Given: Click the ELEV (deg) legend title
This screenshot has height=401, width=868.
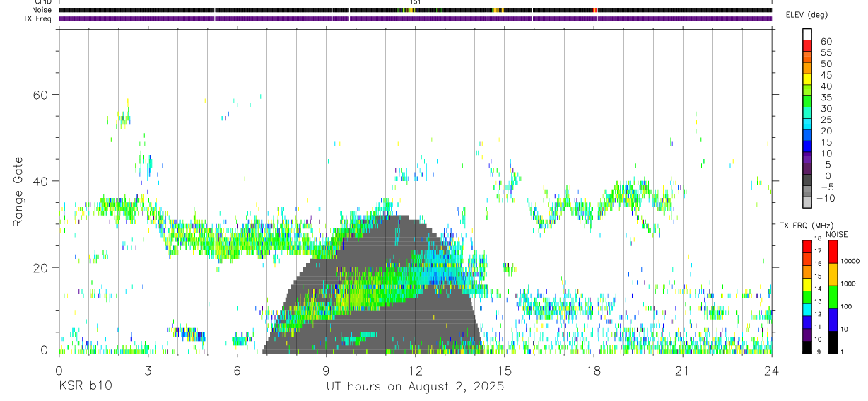Looking at the screenshot, I should pos(807,15).
